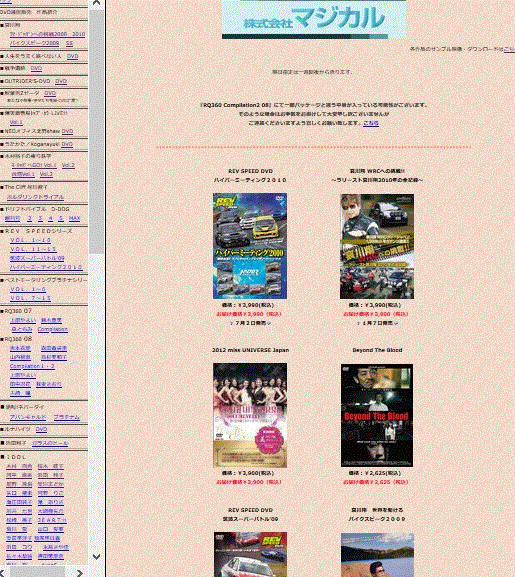
Task: Open the NEOオフィス shaw DVD link
Action: 67,131
